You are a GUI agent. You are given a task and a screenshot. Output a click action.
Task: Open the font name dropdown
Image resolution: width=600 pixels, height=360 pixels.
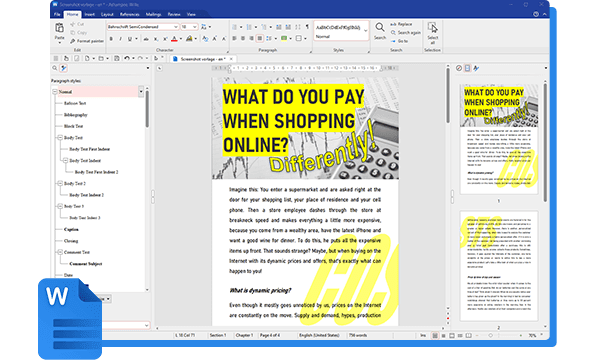pyautogui.click(x=176, y=27)
